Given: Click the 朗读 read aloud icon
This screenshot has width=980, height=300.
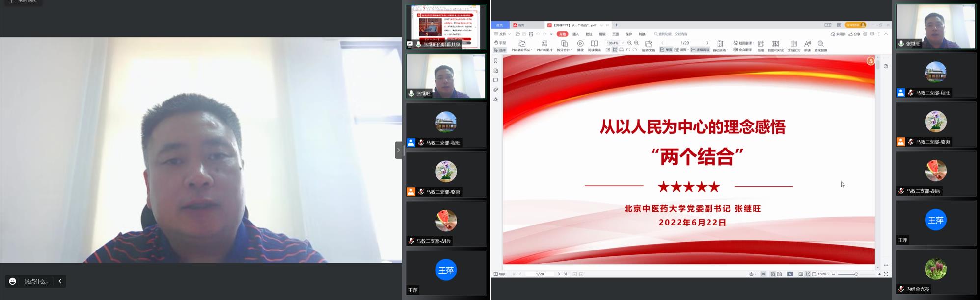Looking at the screenshot, I should point(807,44).
